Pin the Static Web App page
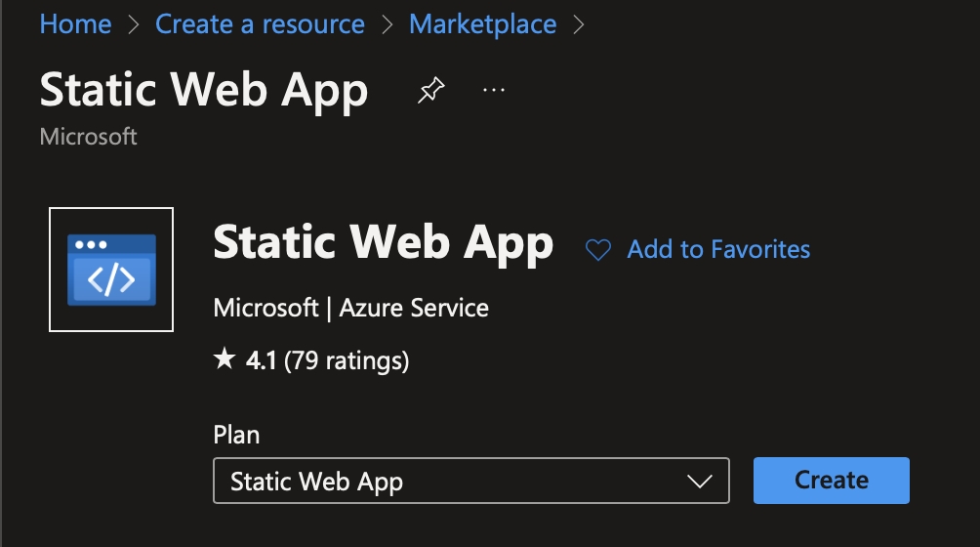 429,92
